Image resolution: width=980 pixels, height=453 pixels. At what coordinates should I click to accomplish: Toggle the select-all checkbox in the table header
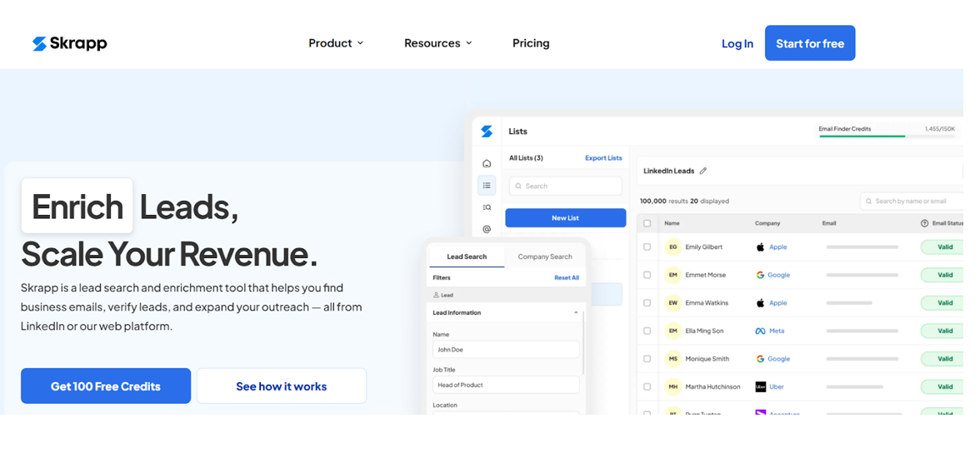coord(647,223)
